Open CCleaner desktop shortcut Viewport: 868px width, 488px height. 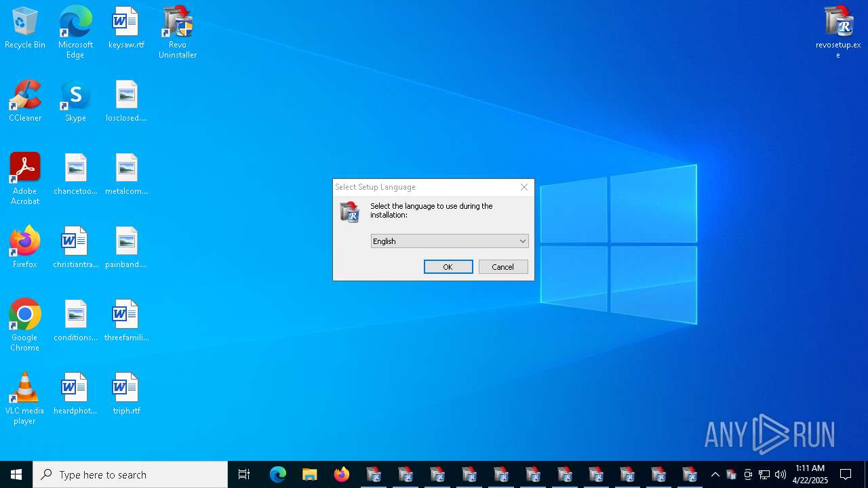pos(25,102)
